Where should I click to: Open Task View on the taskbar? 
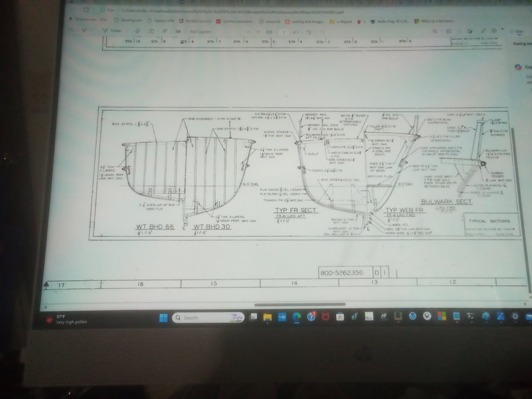pos(254,317)
